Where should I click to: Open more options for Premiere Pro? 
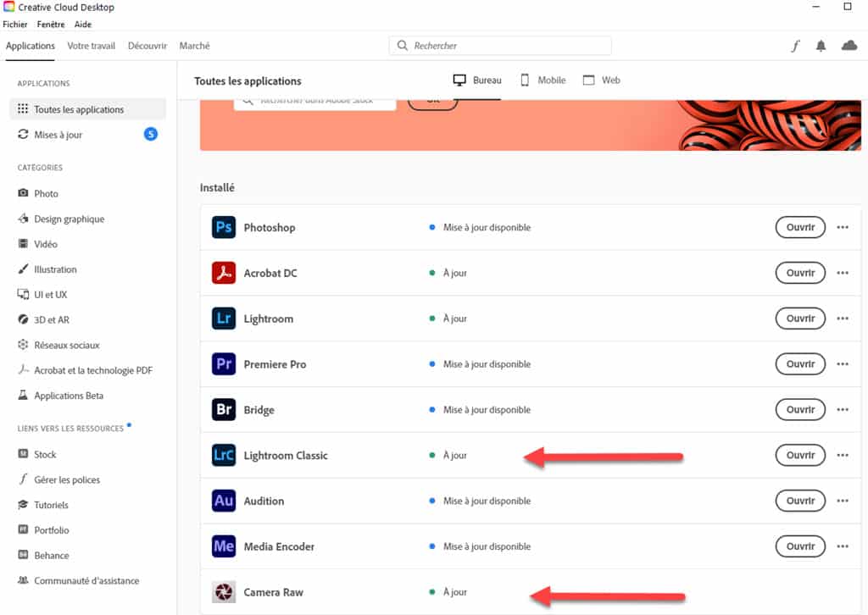point(843,364)
